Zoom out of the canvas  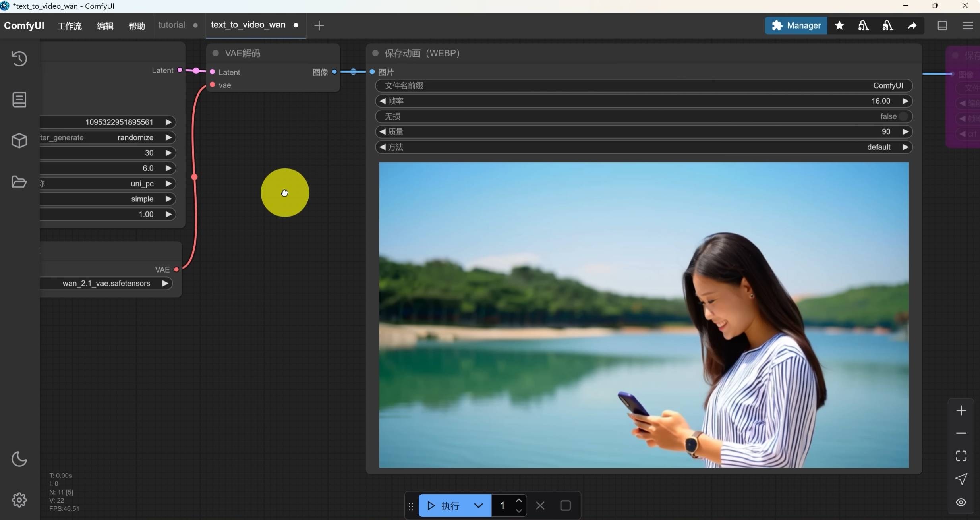coord(961,433)
